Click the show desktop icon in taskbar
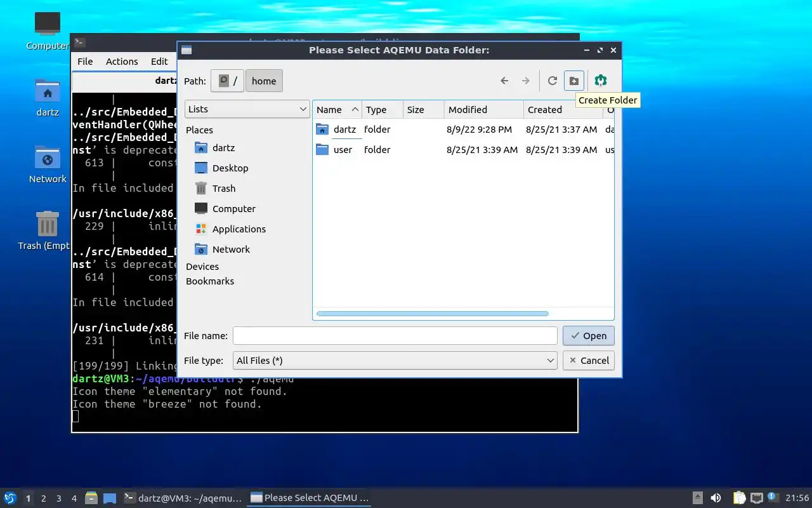This screenshot has width=812, height=508. tap(110, 498)
